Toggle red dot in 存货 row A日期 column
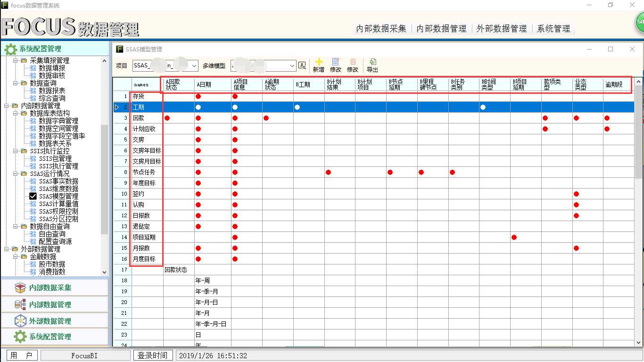The image size is (644, 362). pyautogui.click(x=198, y=96)
